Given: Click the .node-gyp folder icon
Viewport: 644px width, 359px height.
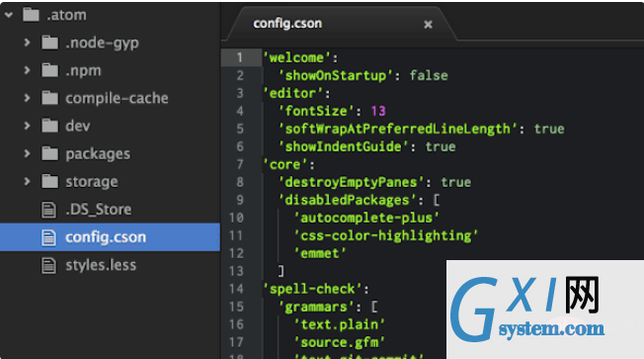Looking at the screenshot, I should point(49,43).
